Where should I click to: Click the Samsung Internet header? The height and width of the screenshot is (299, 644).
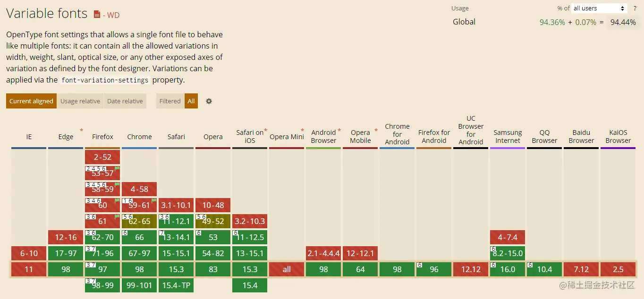click(x=508, y=136)
